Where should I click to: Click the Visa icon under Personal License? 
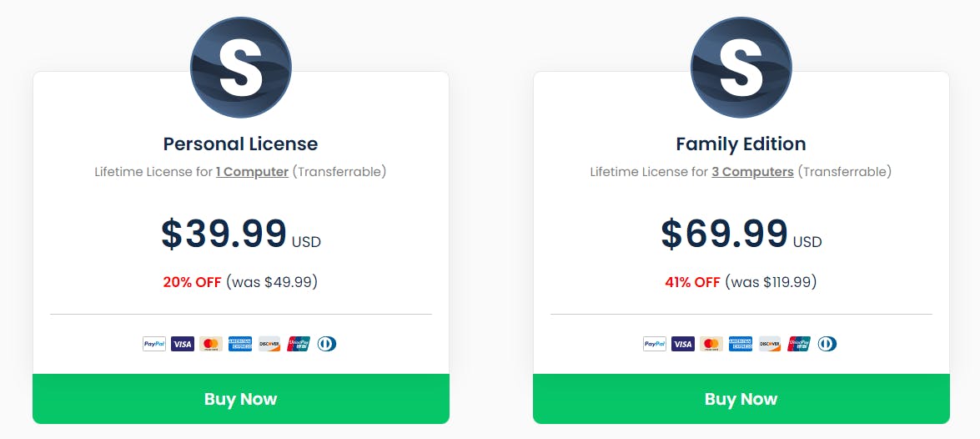tap(183, 344)
